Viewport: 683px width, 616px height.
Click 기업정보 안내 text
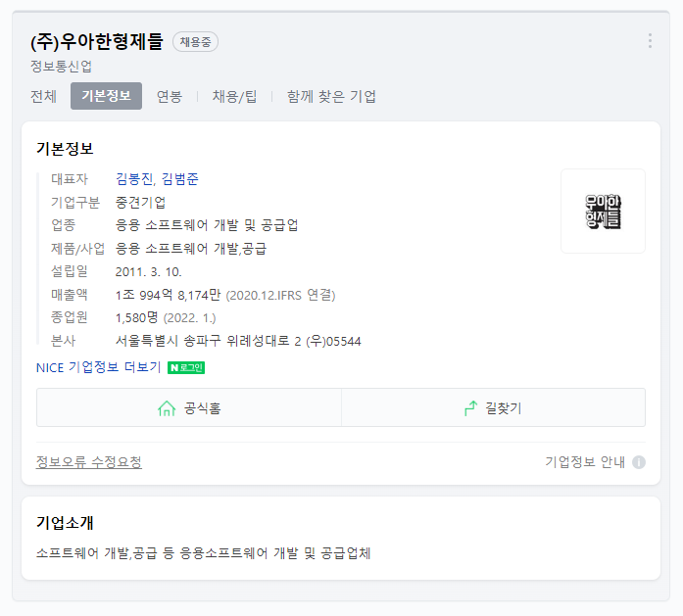coord(585,462)
